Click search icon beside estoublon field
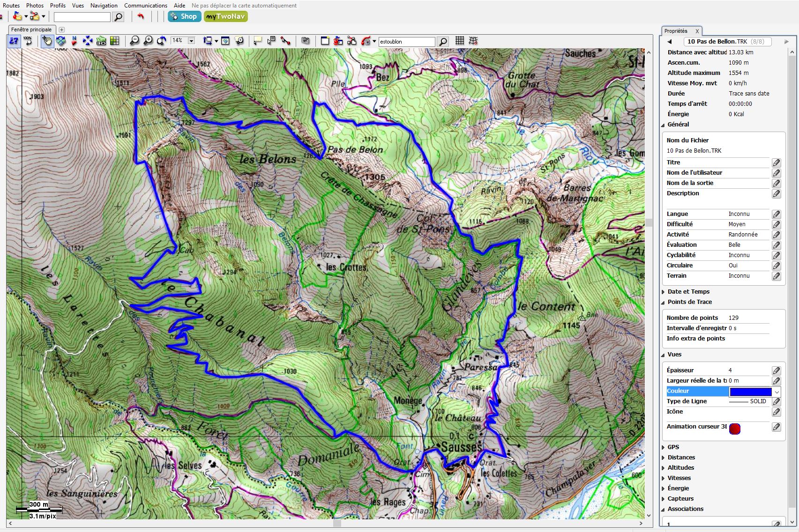The height and width of the screenshot is (532, 799). (442, 42)
